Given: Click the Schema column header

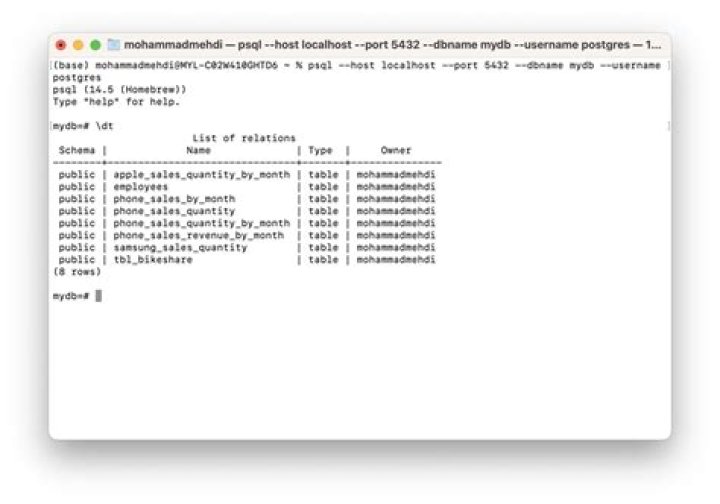Looking at the screenshot, I should [76, 150].
